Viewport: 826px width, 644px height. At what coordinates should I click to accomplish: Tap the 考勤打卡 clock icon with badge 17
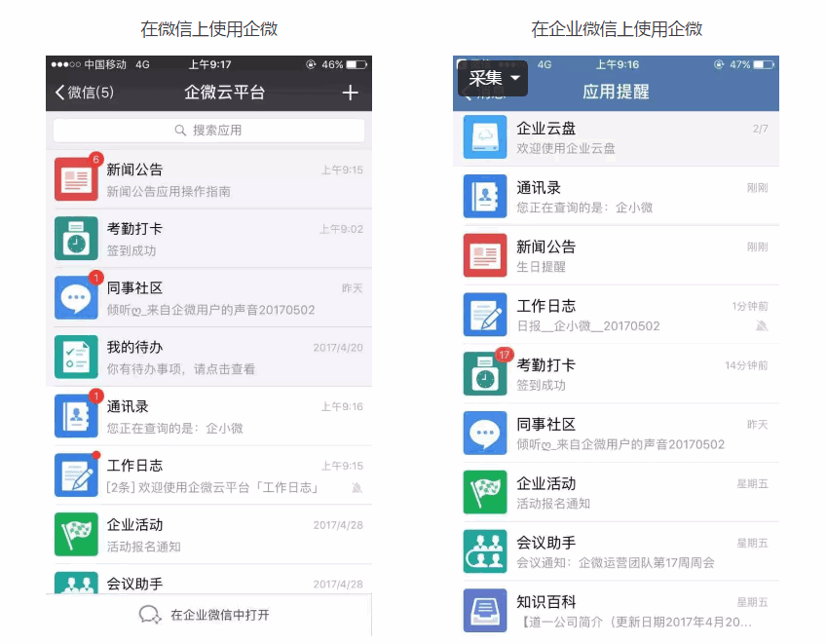[485, 374]
